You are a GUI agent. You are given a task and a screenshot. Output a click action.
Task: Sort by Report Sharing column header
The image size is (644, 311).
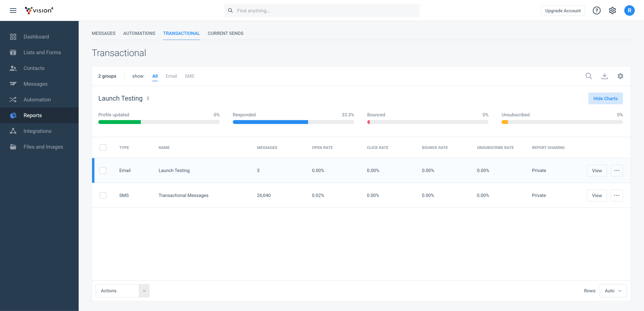point(548,147)
